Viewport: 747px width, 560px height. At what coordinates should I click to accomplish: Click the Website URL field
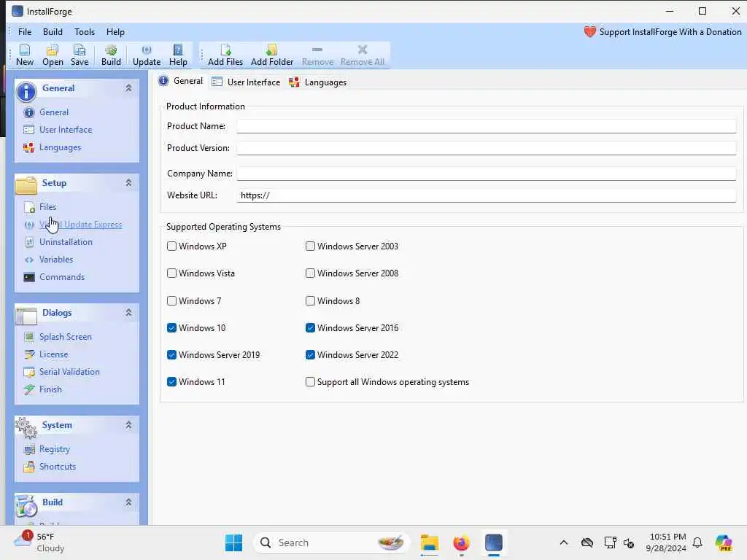click(487, 195)
